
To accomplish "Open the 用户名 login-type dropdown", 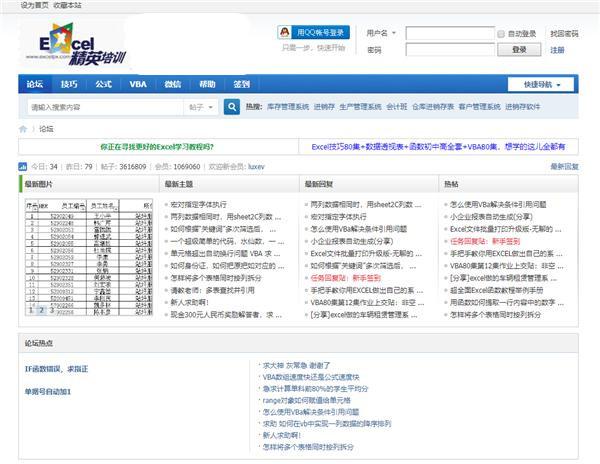I will click(x=381, y=33).
